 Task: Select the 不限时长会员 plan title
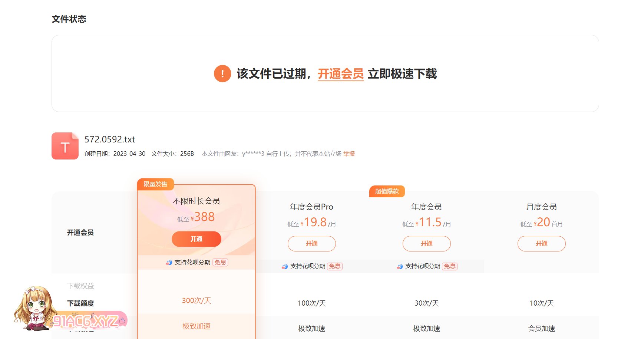[x=196, y=201]
